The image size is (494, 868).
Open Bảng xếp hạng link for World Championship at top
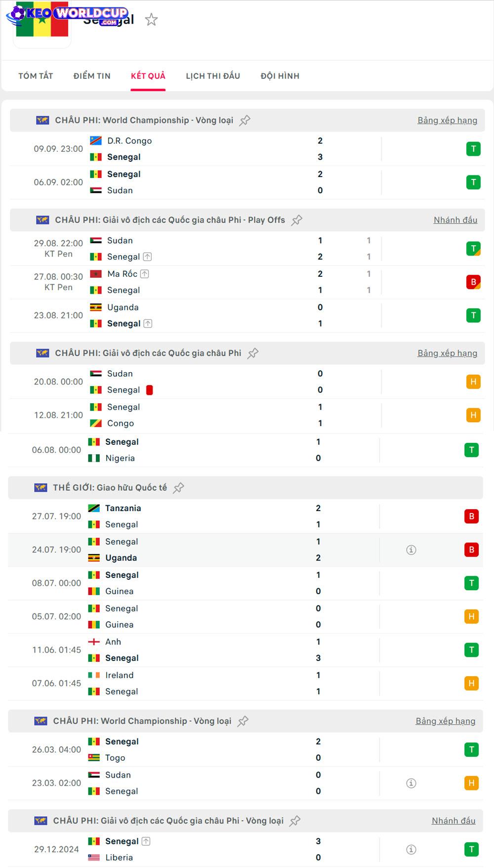(447, 121)
